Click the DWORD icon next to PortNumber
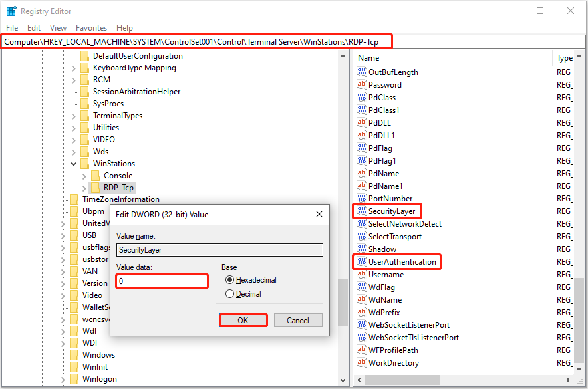Screen dimensions: 588x389 click(363, 199)
